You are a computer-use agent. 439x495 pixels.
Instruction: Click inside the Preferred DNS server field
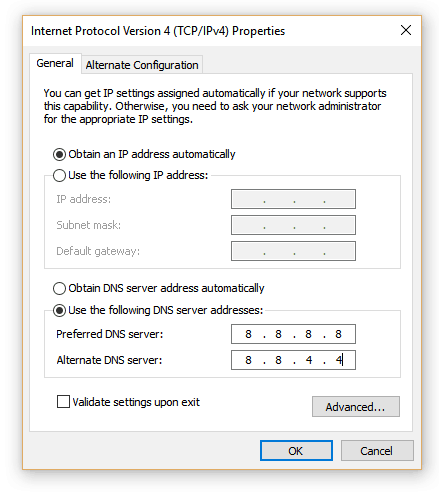(x=293, y=334)
